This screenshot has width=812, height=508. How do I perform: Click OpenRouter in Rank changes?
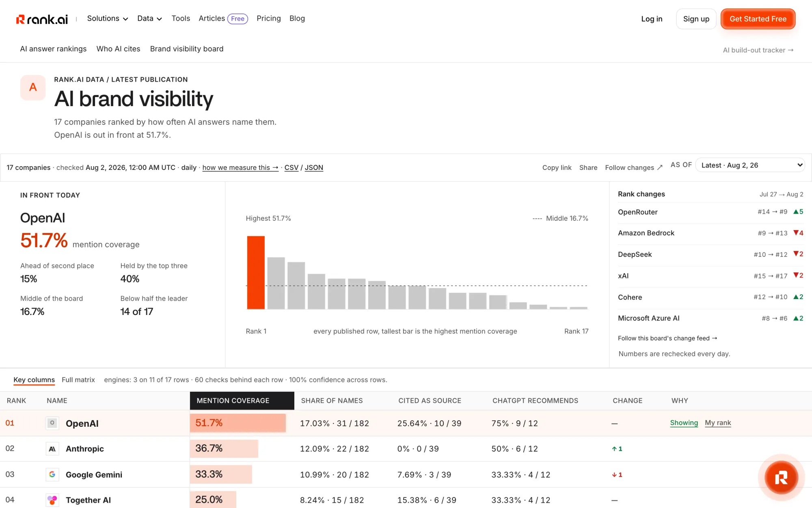637,212
